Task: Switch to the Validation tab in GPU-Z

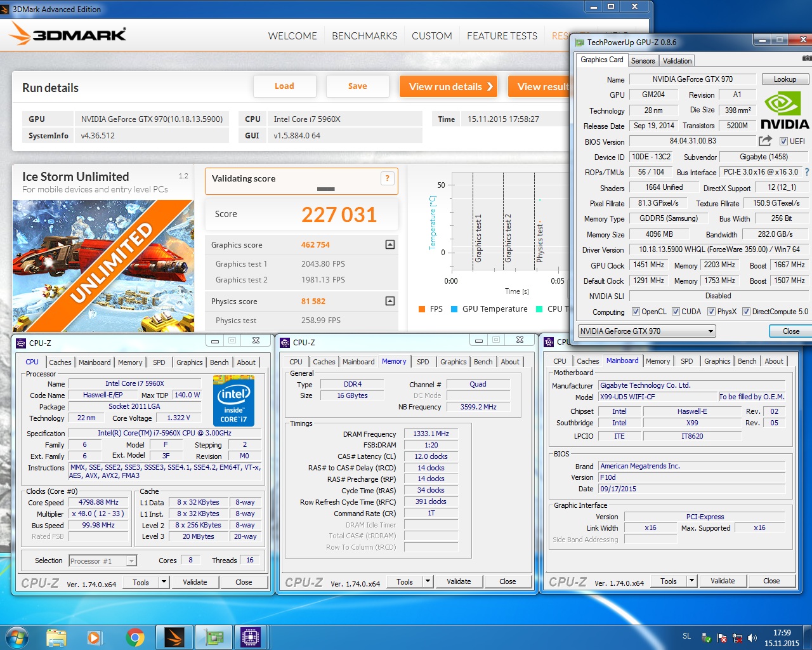Action: click(x=677, y=61)
